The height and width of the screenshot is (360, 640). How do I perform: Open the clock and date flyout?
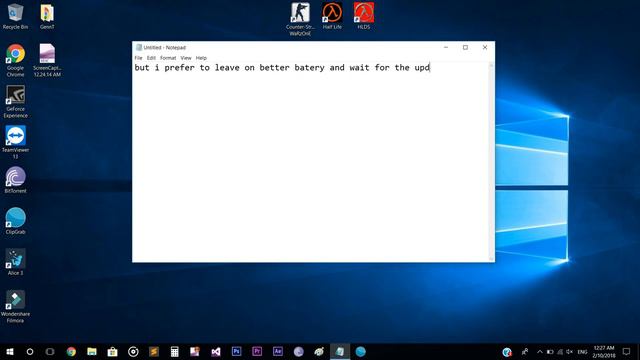coord(604,351)
